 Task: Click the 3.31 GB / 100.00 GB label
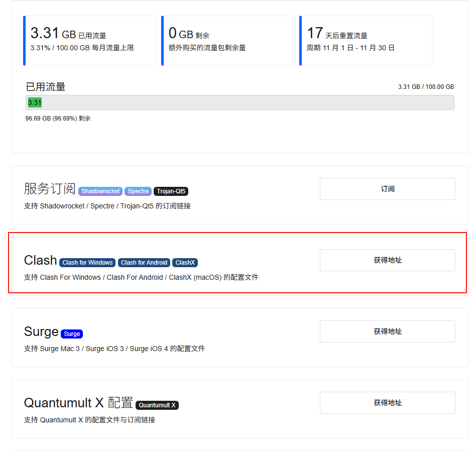point(426,87)
